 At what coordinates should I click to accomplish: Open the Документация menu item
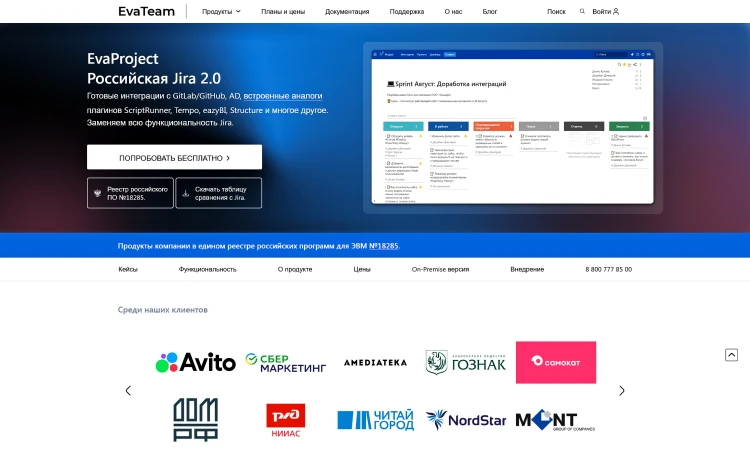pyautogui.click(x=347, y=11)
